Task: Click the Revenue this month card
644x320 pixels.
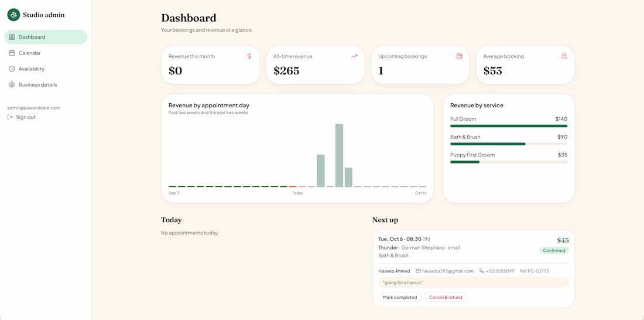Action: pos(210,64)
